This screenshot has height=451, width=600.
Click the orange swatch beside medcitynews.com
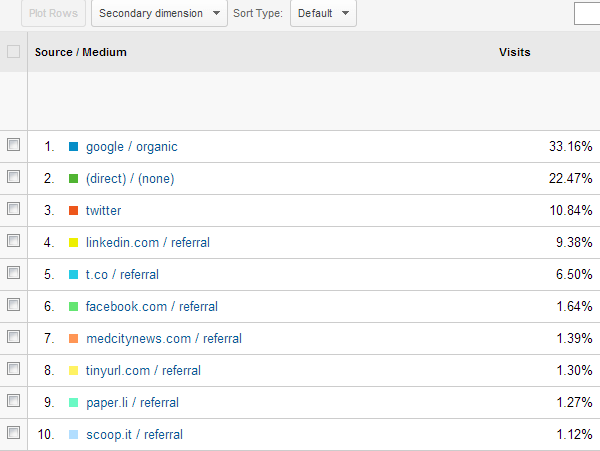[73, 339]
